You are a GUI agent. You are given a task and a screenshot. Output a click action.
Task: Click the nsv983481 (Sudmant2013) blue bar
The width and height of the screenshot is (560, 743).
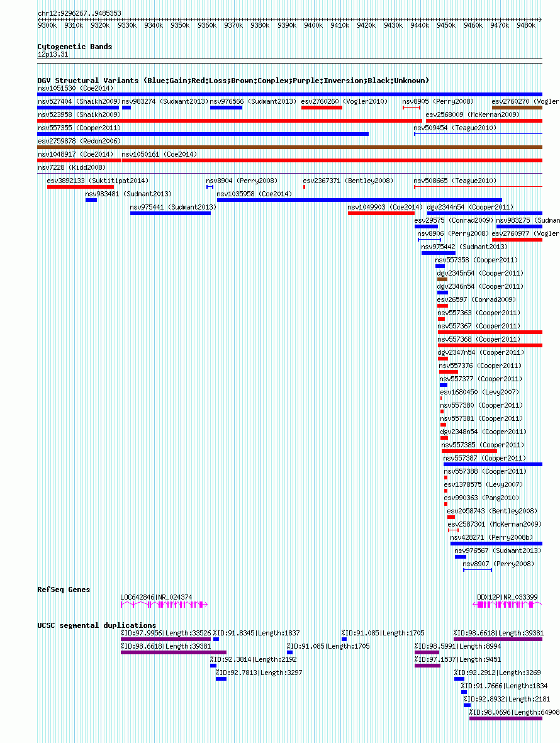pyautogui.click(x=91, y=201)
